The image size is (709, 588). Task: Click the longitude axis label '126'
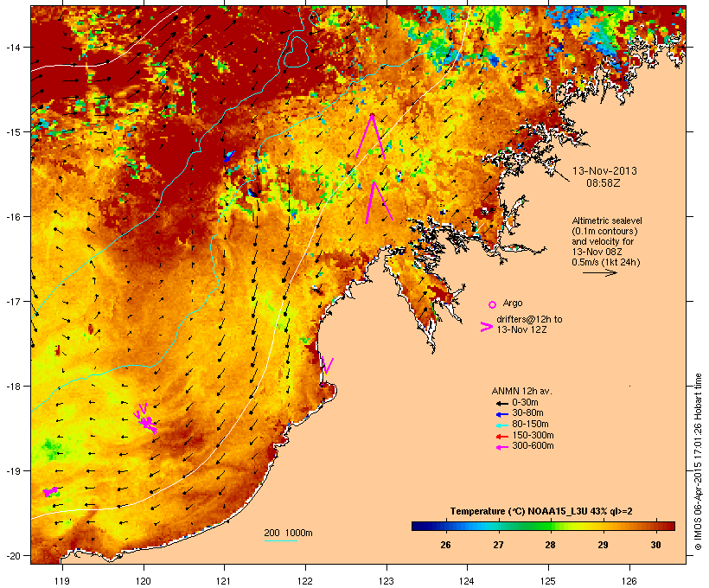point(629,581)
